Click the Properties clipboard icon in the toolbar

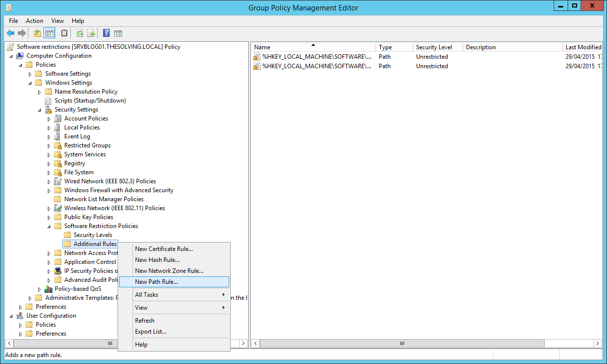(64, 33)
